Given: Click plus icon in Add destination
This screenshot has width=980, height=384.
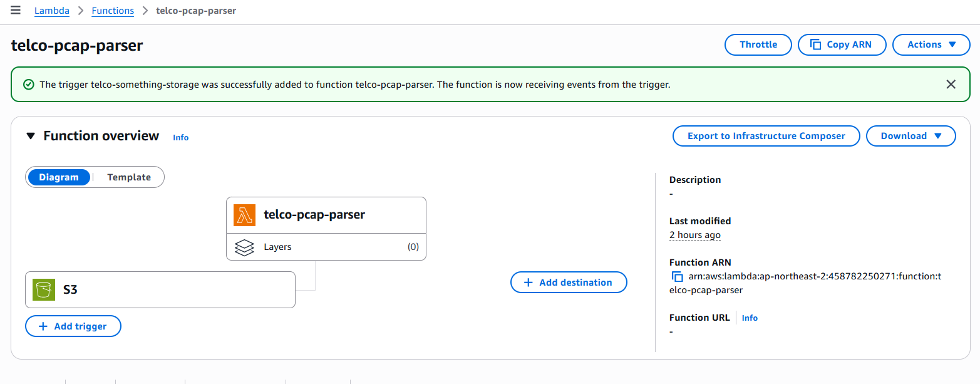Looking at the screenshot, I should 528,283.
